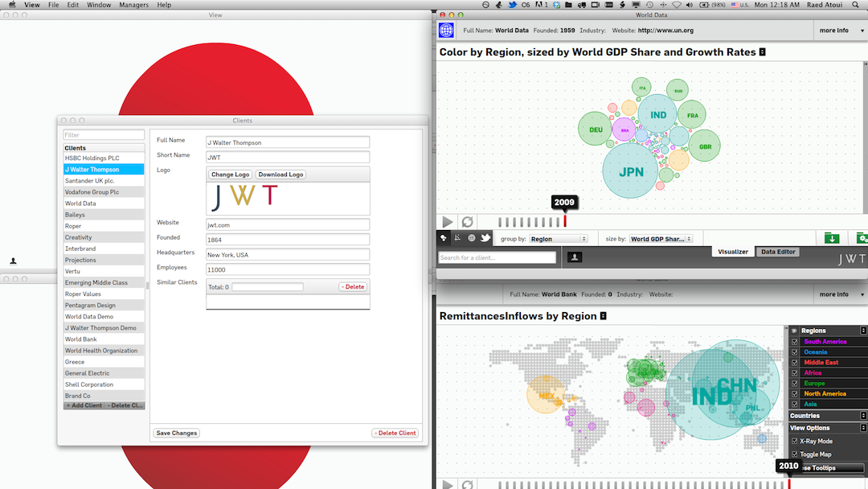Switch to the Data Editor tab
Viewport: 868px width, 489px height.
pos(778,252)
